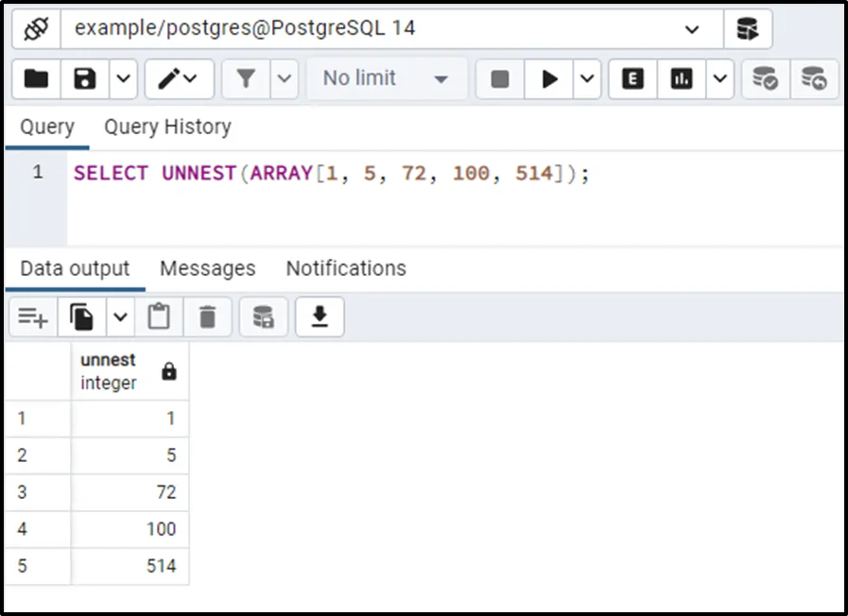
Task: Copy selected rows in Data output
Action: tap(82, 318)
